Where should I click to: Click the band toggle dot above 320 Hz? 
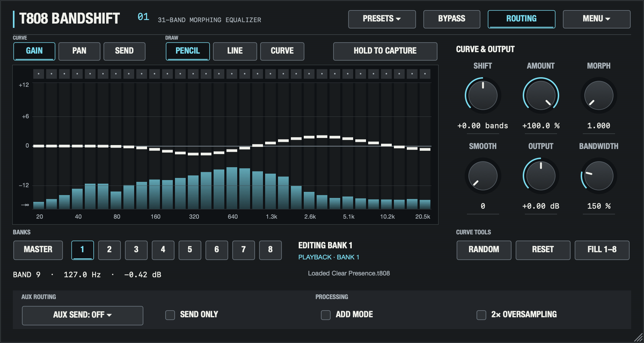[x=193, y=74]
